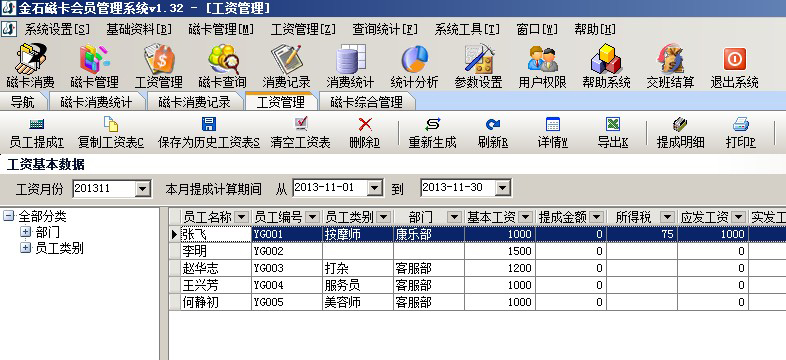The height and width of the screenshot is (360, 786).
Task: Open the 员工编号 column filter dropdown
Action: coord(312,217)
